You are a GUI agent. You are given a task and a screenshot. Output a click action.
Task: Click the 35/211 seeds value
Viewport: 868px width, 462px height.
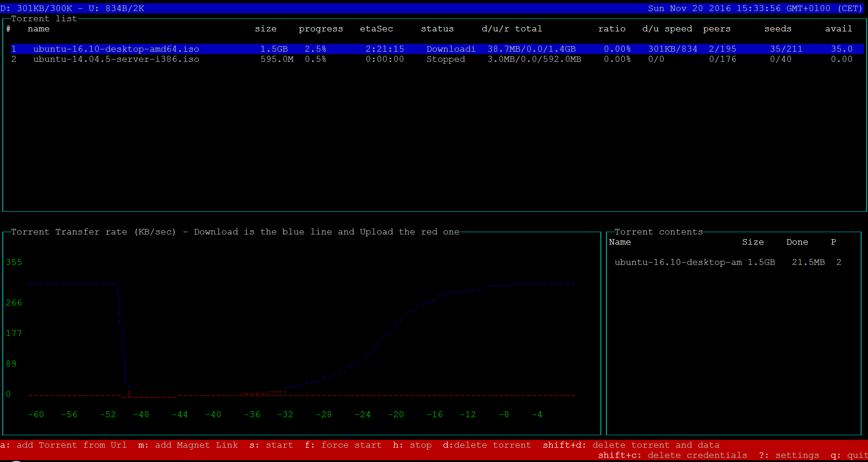click(786, 49)
